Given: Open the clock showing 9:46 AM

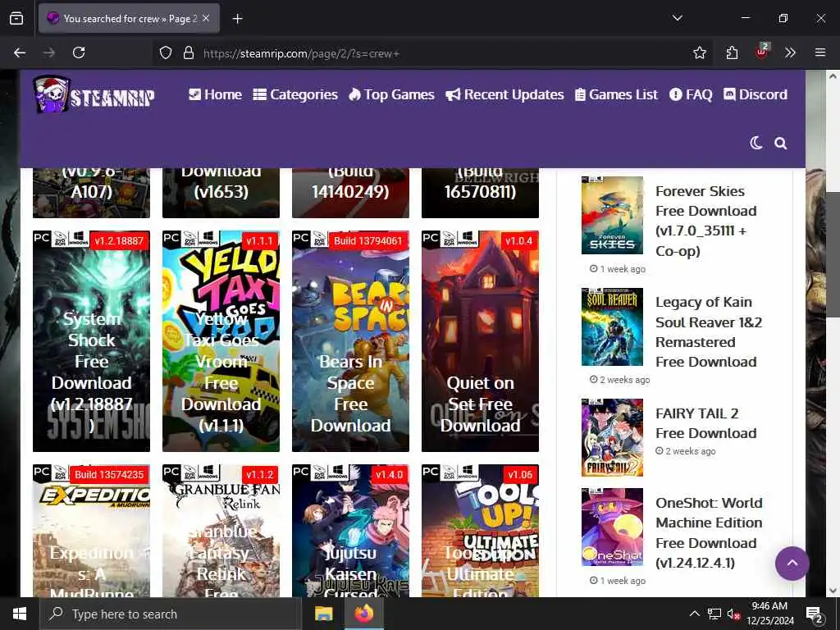Looking at the screenshot, I should [769, 614].
